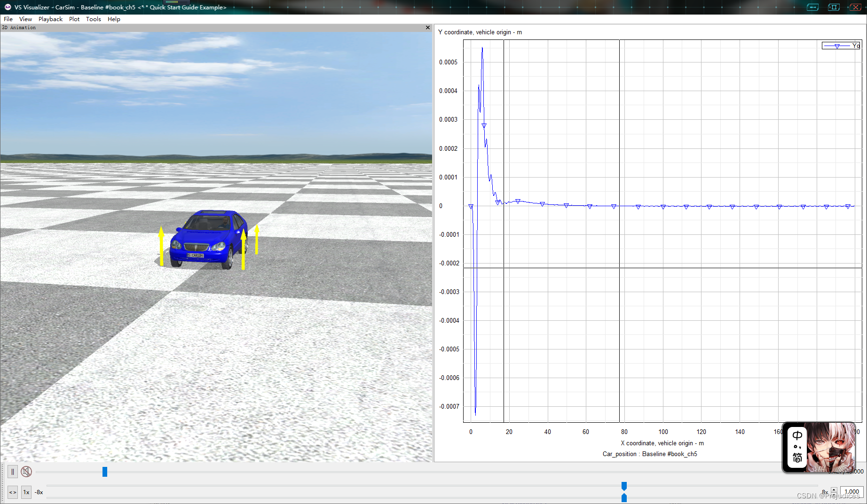Click the speed value field showing 1.000
Viewport: 867px width, 504px height.
point(851,492)
